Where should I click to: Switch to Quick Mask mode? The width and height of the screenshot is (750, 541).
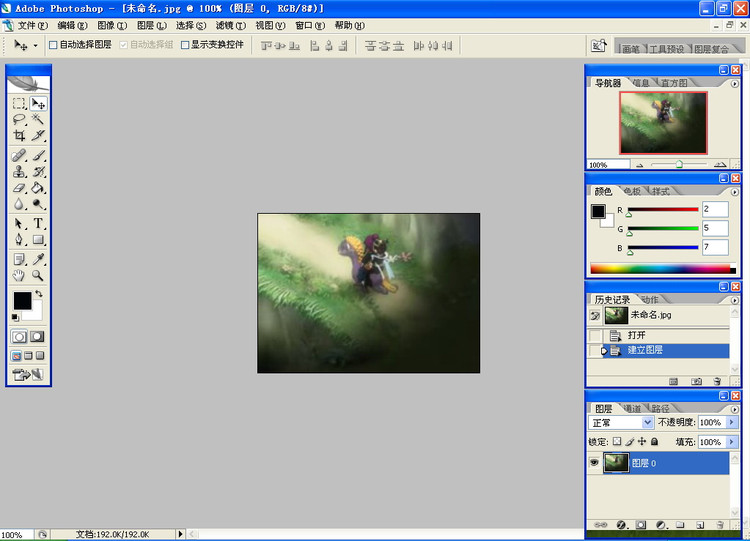[x=37, y=337]
